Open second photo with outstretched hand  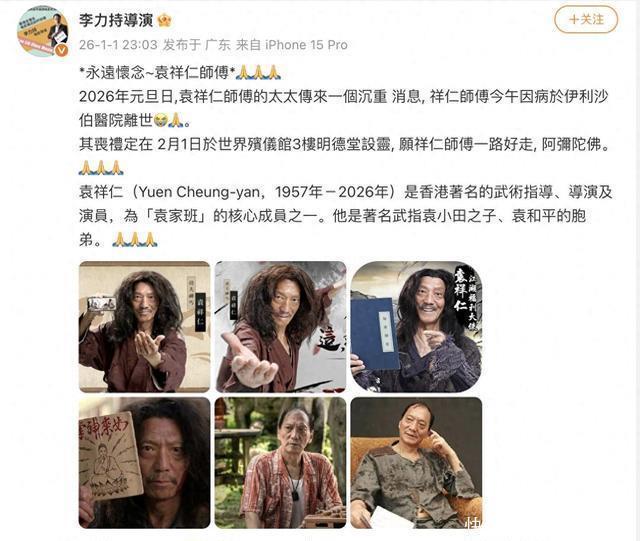tap(280, 327)
